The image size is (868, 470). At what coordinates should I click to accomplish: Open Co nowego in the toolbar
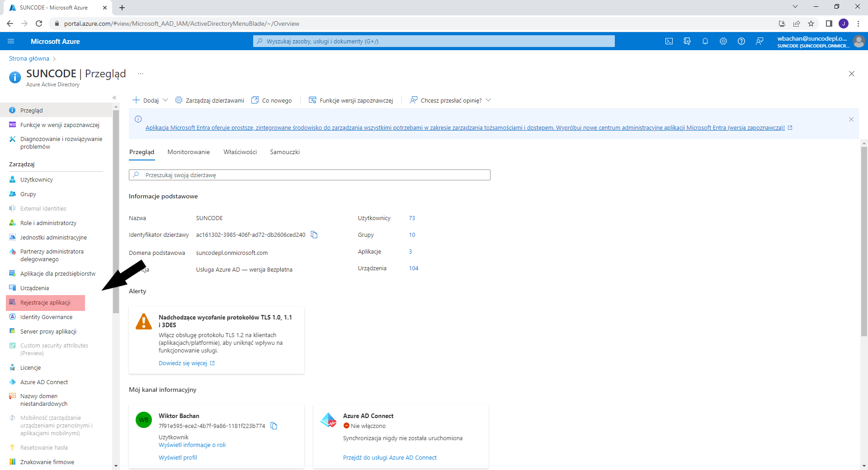pyautogui.click(x=272, y=100)
